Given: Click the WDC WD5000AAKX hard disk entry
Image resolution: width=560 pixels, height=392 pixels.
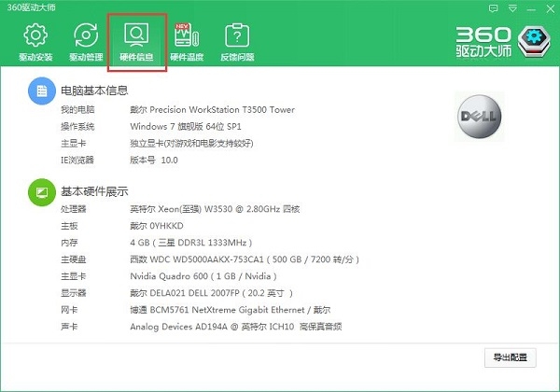Looking at the screenshot, I should click(245, 259).
